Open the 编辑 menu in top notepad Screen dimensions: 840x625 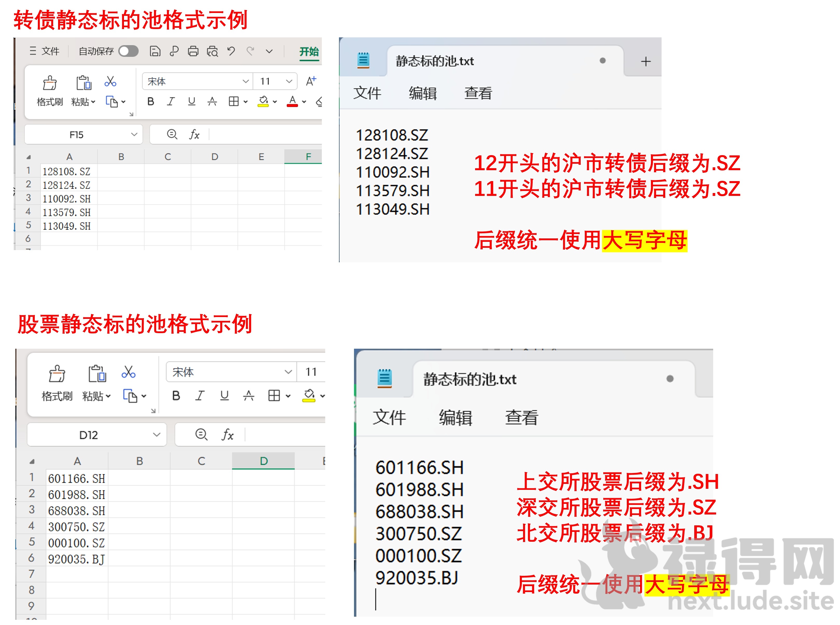coord(422,93)
